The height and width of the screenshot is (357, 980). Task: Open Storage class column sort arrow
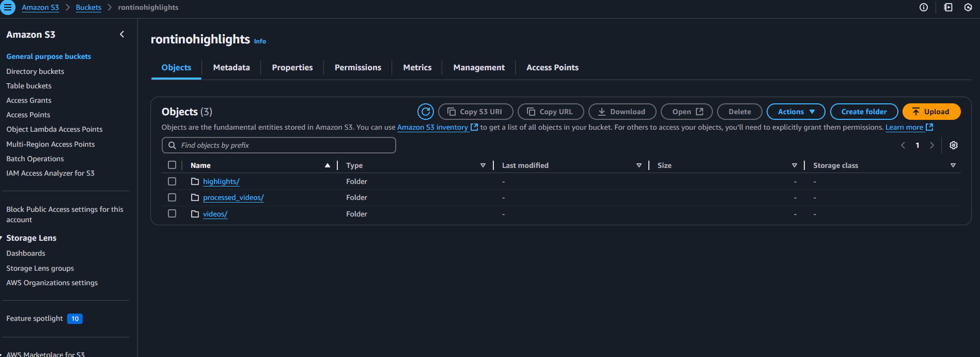coord(953,165)
